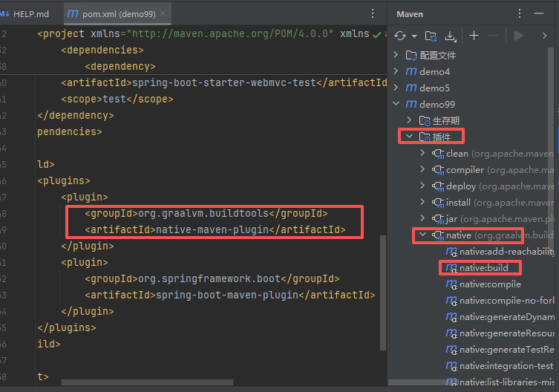Select the native:build goal
This screenshot has height=392, width=559.
point(477,268)
